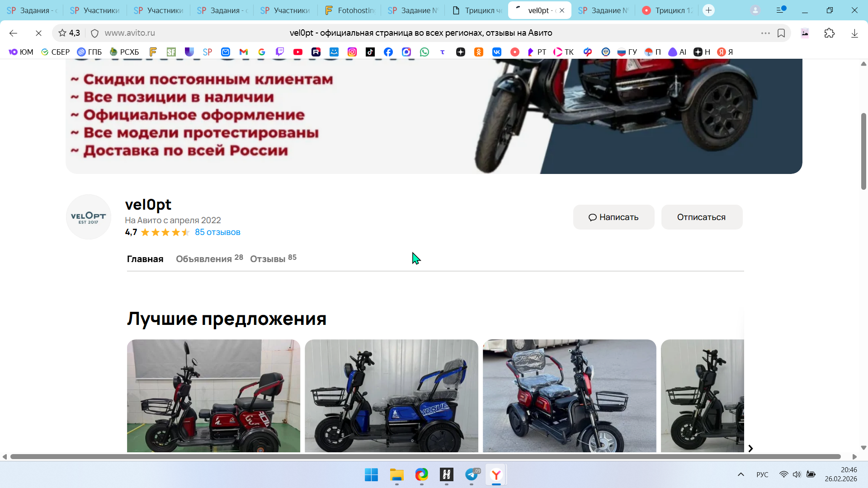Screen dimensions: 868x488
Task: Open the blue Vogue tricycle thumbnail
Action: tap(391, 395)
